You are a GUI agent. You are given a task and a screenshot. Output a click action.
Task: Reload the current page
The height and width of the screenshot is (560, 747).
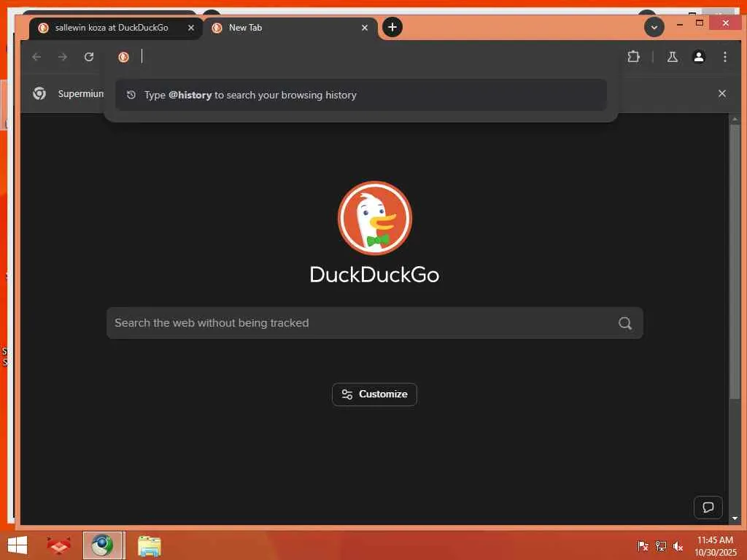89,57
